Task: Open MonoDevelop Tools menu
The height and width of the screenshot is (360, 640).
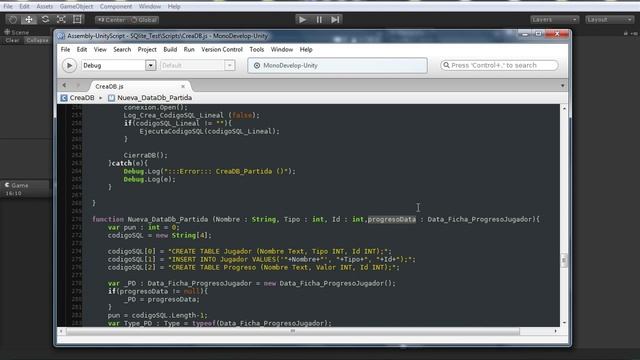Action: click(257, 49)
